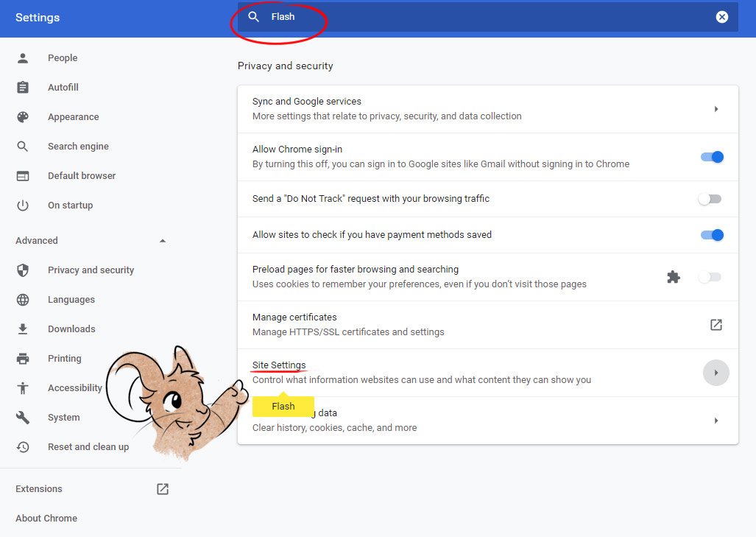Screen dimensions: 756x537
Task: Click the Downloads arrow icon
Action: [x=23, y=329]
